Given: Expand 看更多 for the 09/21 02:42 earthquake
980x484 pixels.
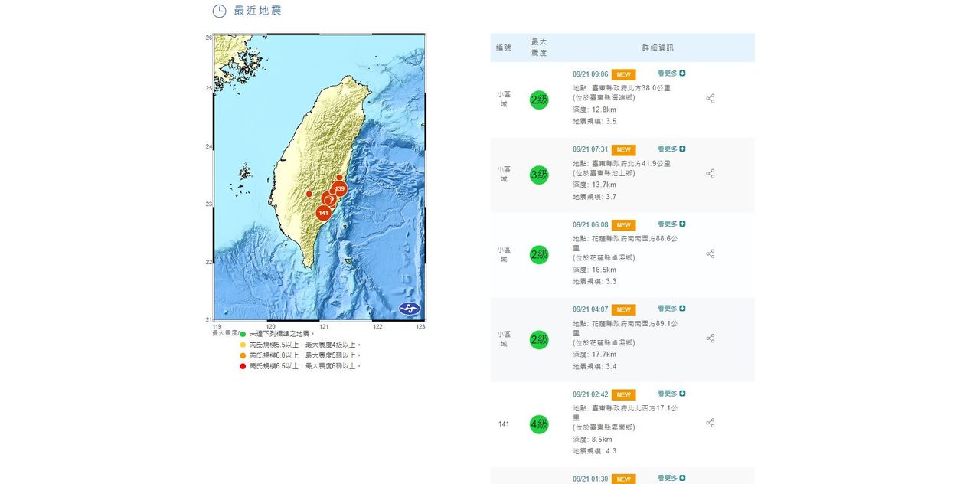Looking at the screenshot, I should coord(671,393).
